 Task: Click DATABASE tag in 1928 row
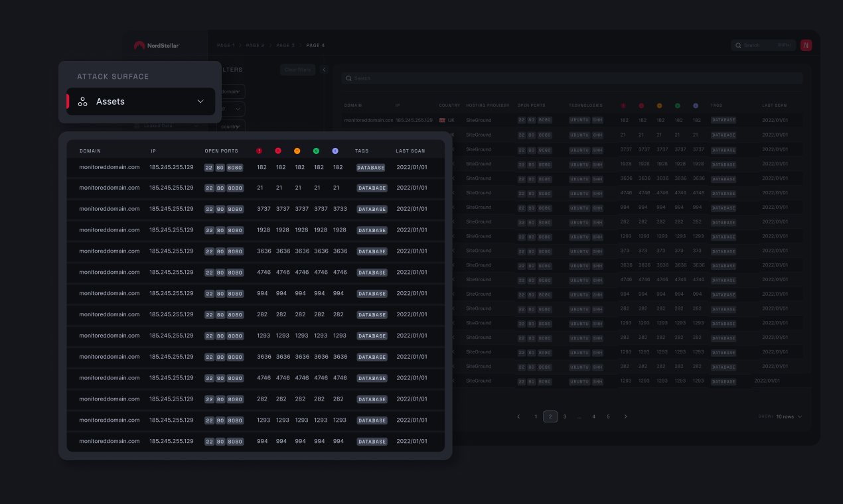(372, 231)
